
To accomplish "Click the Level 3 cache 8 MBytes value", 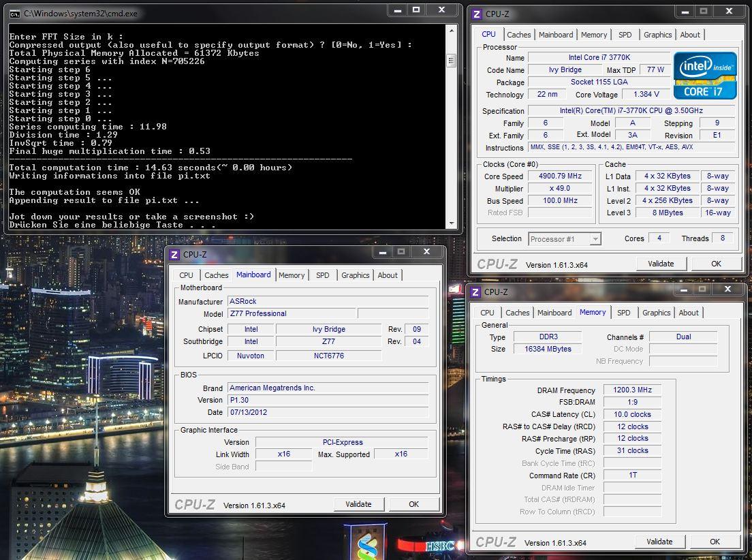I will pyautogui.click(x=668, y=213).
